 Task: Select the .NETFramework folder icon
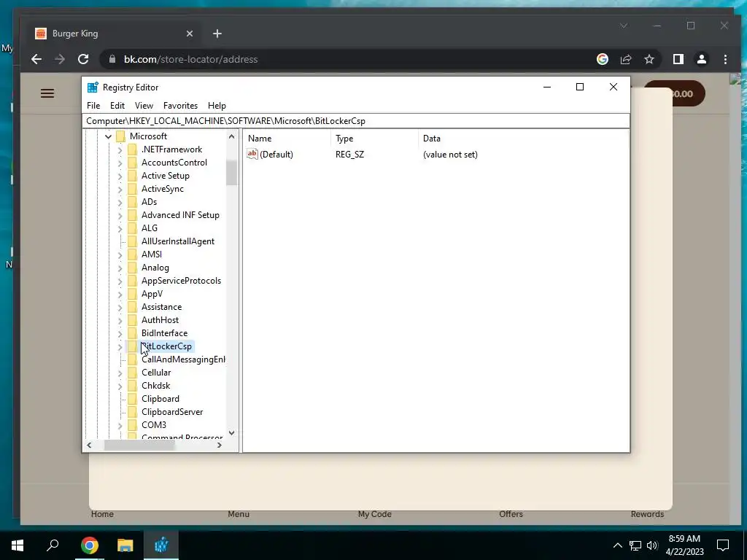[133, 149]
